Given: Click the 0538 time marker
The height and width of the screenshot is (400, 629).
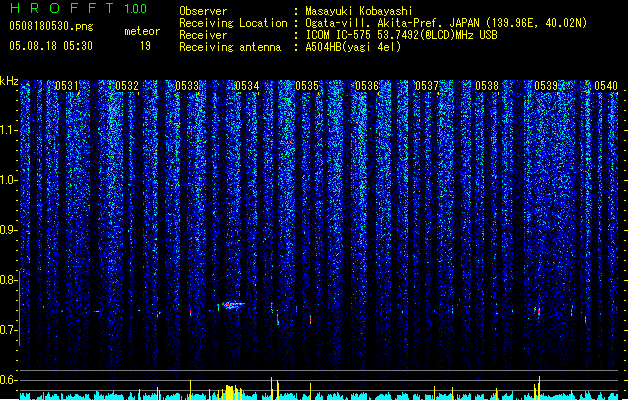Looking at the screenshot, I should click(x=487, y=86).
